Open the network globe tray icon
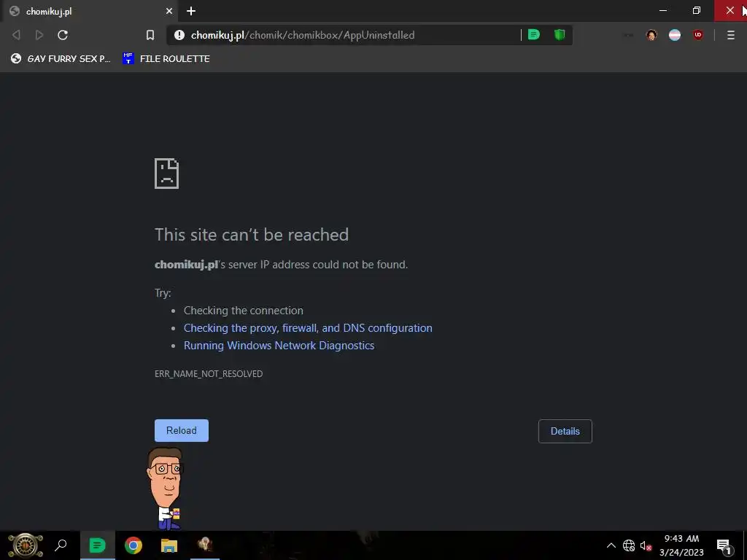Image resolution: width=747 pixels, height=560 pixels. point(629,545)
